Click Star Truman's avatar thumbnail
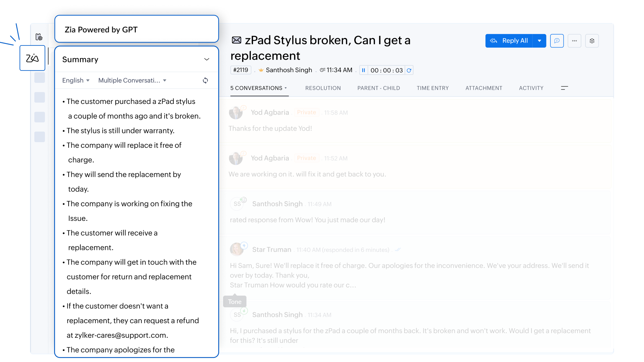The width and height of the screenshot is (644, 362). 236,249
